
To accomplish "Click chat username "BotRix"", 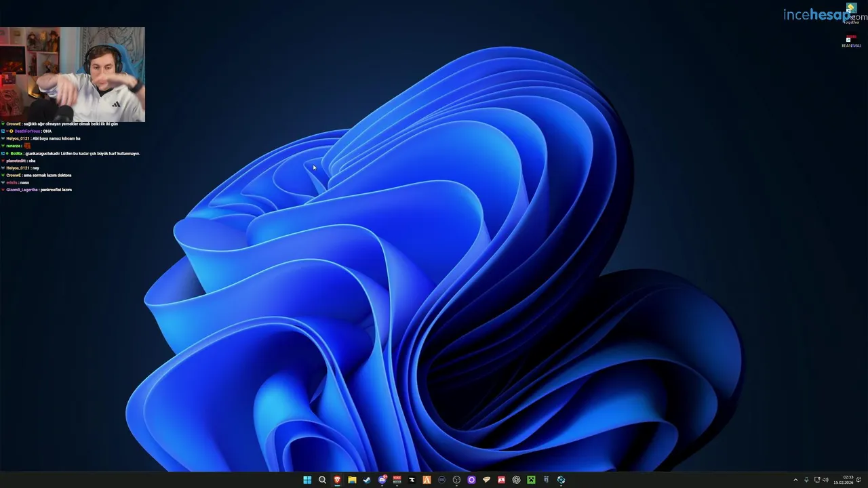I will coord(16,153).
